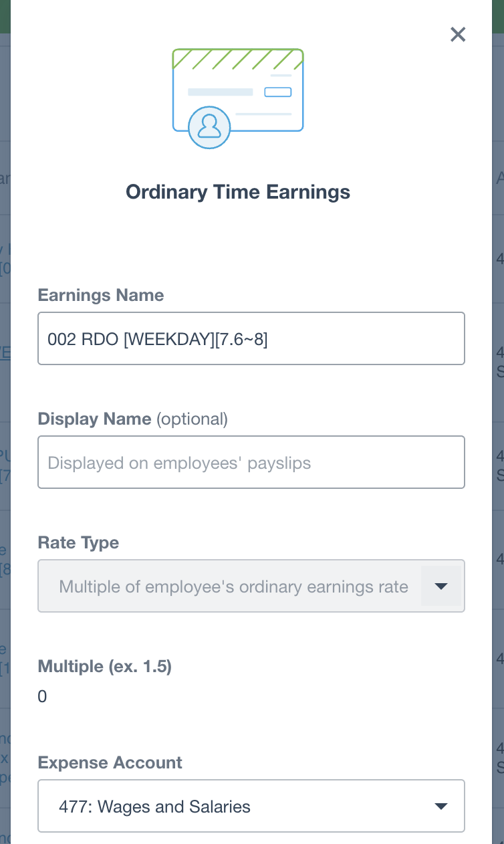Click underlined link behind dialog's left edge
Screen dimensions: 504x844
pos(5,352)
